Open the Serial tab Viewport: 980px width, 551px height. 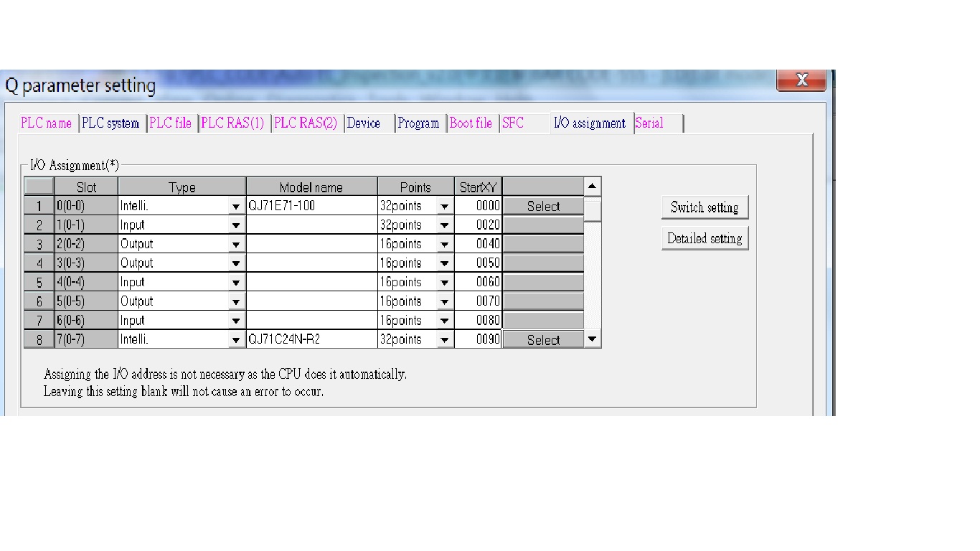pos(650,123)
